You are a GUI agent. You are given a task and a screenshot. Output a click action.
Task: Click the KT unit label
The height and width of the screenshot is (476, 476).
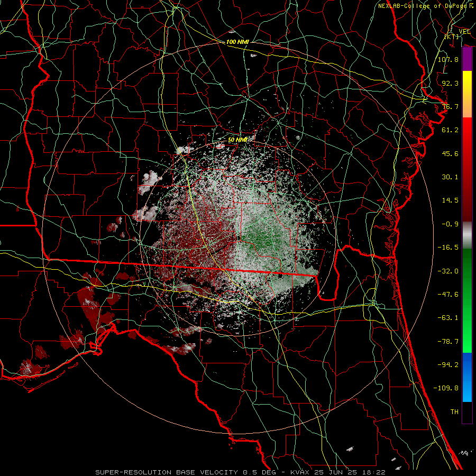coord(452,36)
